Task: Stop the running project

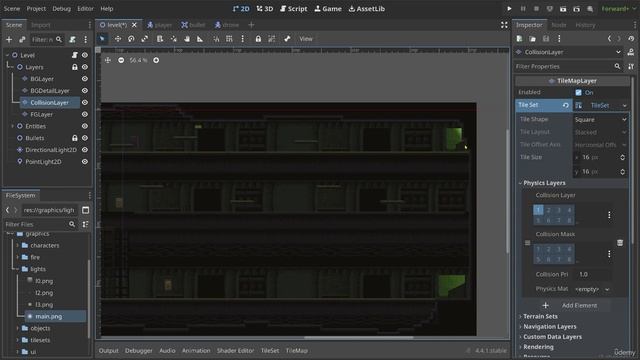Action: [536, 9]
